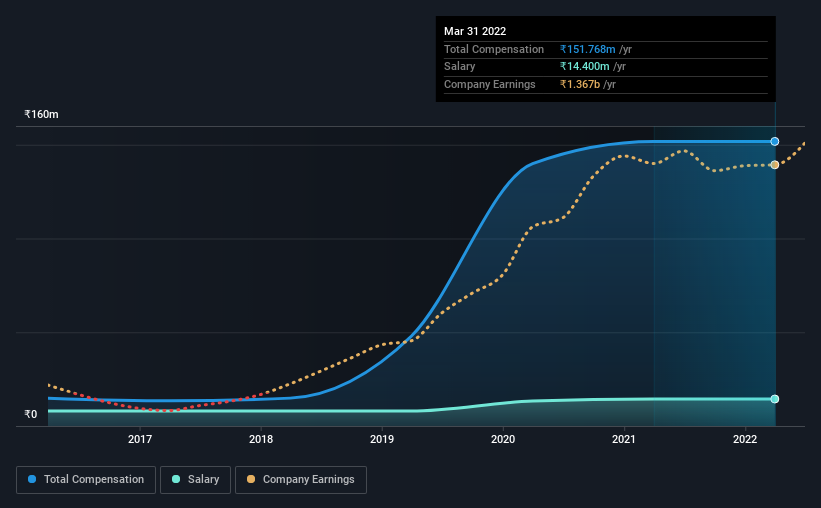
Task: Toggle the Salary legend button
Action: click(195, 480)
